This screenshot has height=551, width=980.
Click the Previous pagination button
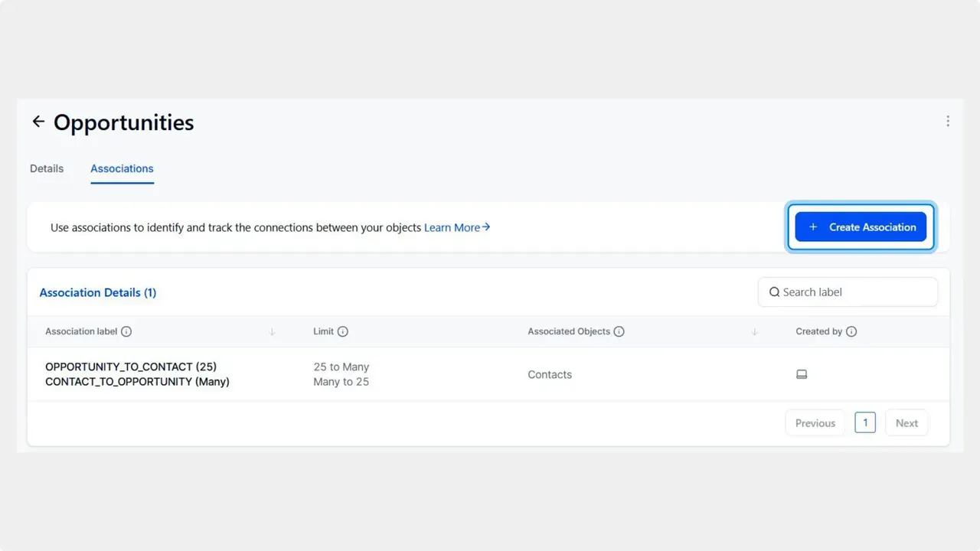coord(815,423)
